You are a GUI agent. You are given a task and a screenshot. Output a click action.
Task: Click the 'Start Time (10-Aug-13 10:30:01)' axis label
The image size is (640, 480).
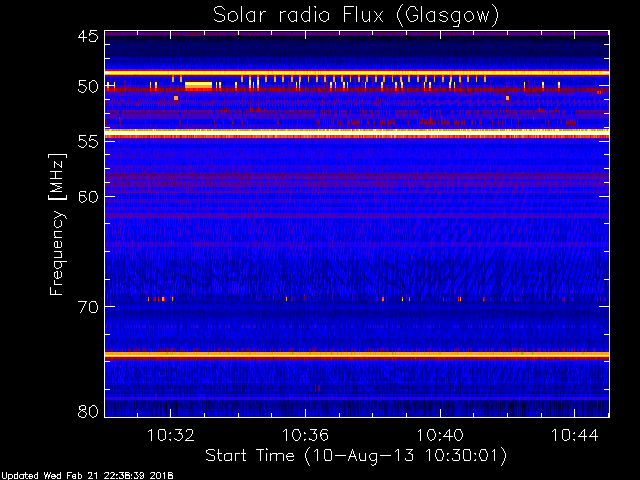[356, 456]
